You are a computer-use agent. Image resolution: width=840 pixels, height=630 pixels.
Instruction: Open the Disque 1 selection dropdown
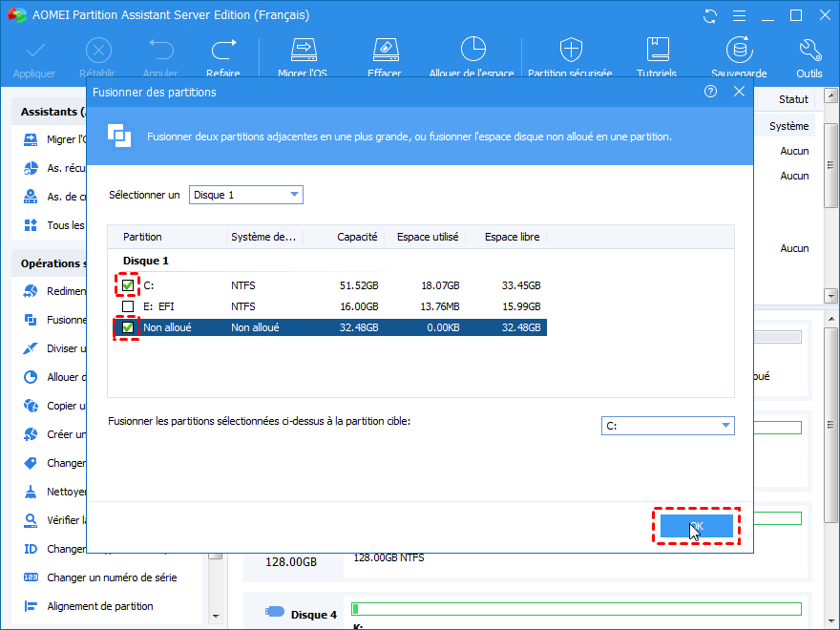246,195
